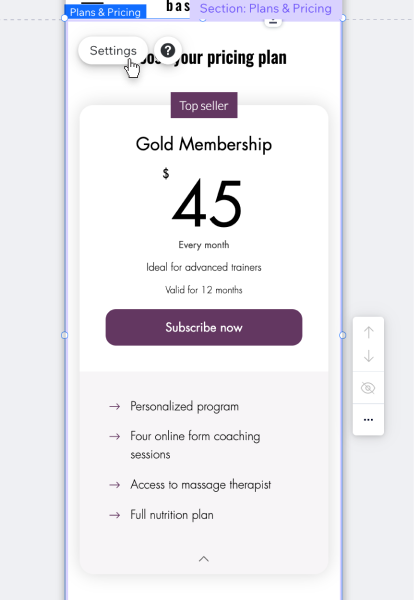Viewport: 414px width, 600px height.
Task: Select the Section: Plans & Pricing label
Action: tap(266, 8)
